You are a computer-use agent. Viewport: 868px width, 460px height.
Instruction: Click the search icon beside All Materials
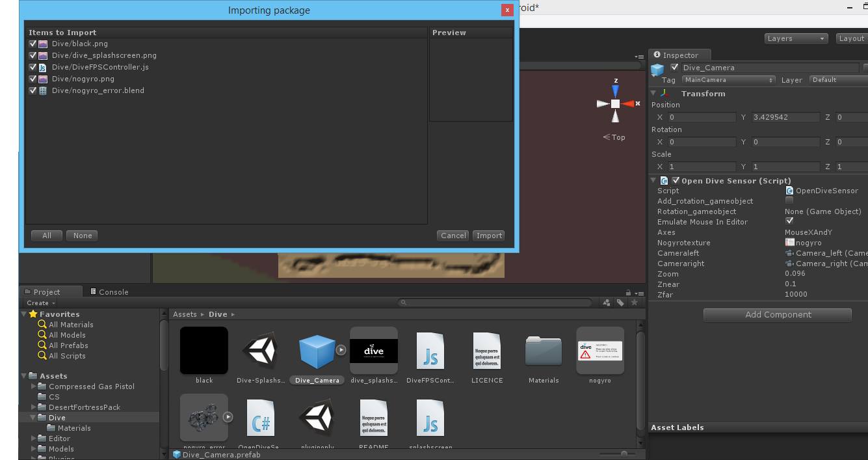click(x=42, y=325)
